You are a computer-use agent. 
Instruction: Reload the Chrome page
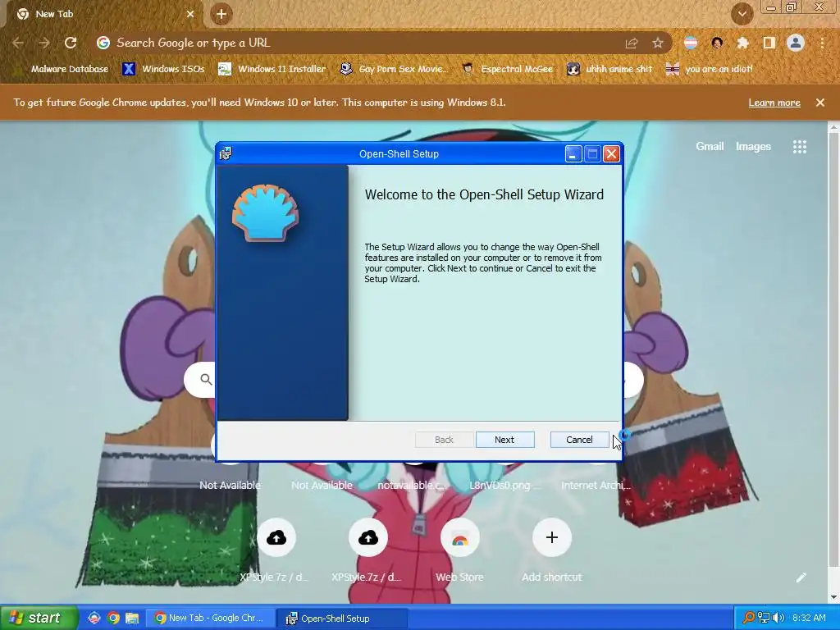71,43
